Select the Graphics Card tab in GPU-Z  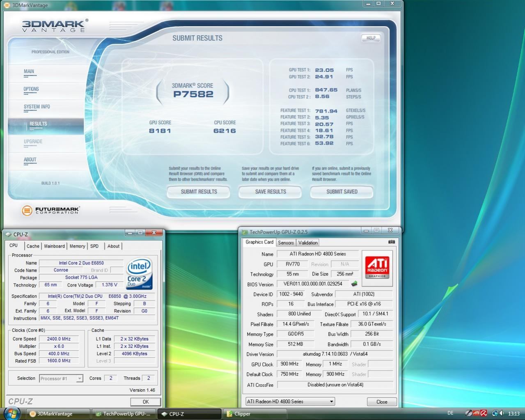coord(259,242)
